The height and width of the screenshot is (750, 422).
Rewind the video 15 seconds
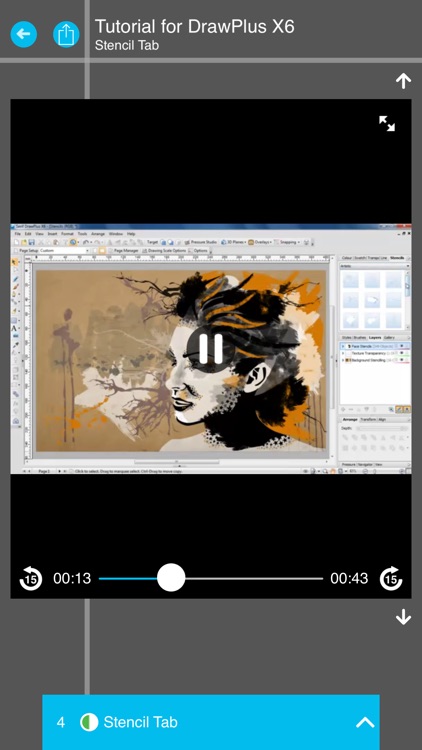(x=31, y=578)
